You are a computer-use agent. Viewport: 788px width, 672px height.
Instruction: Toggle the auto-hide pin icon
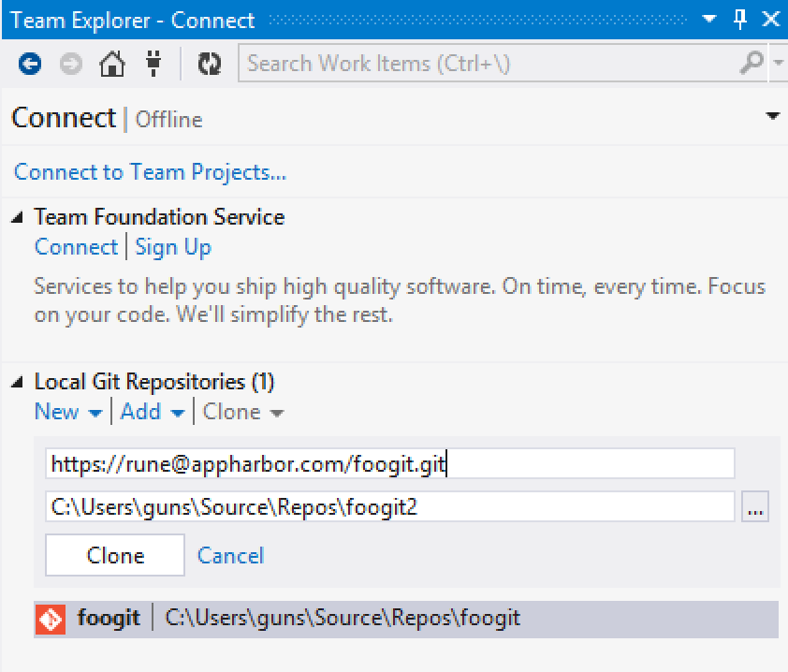pyautogui.click(x=739, y=19)
